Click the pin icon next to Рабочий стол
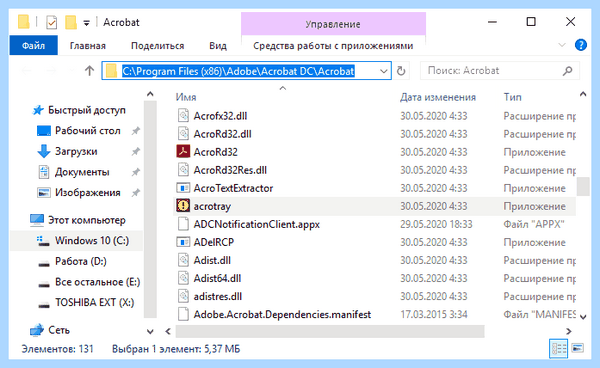 (135, 131)
